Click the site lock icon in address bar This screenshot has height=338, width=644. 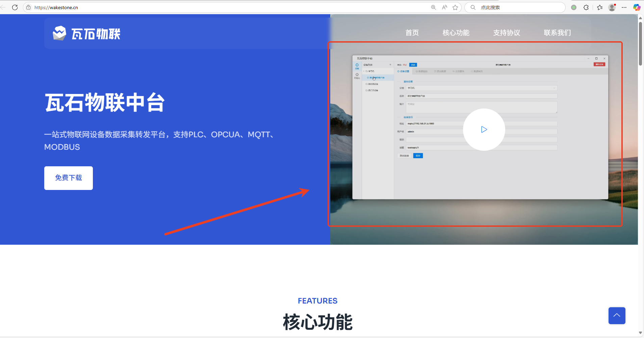click(28, 7)
